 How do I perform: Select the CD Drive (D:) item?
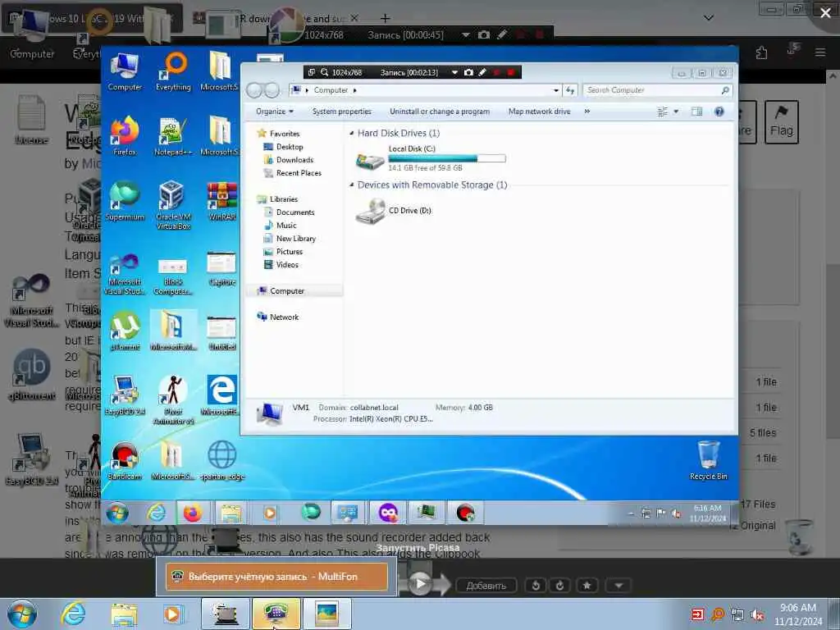click(394, 211)
